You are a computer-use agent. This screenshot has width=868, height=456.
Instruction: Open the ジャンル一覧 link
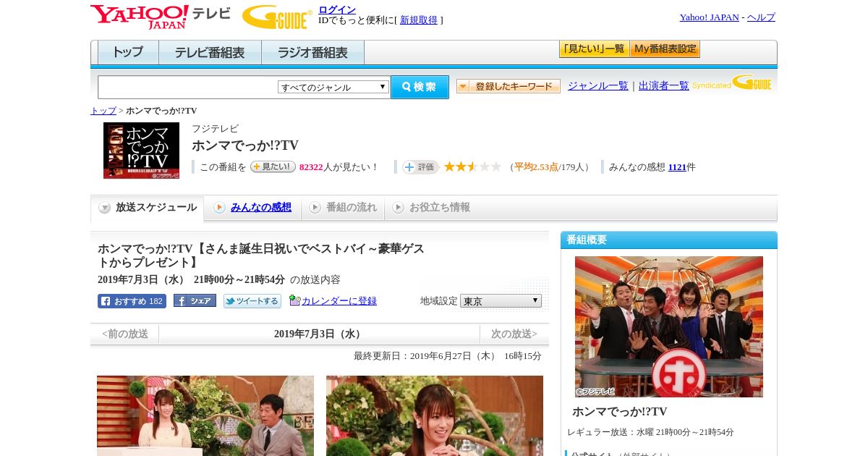click(x=598, y=86)
